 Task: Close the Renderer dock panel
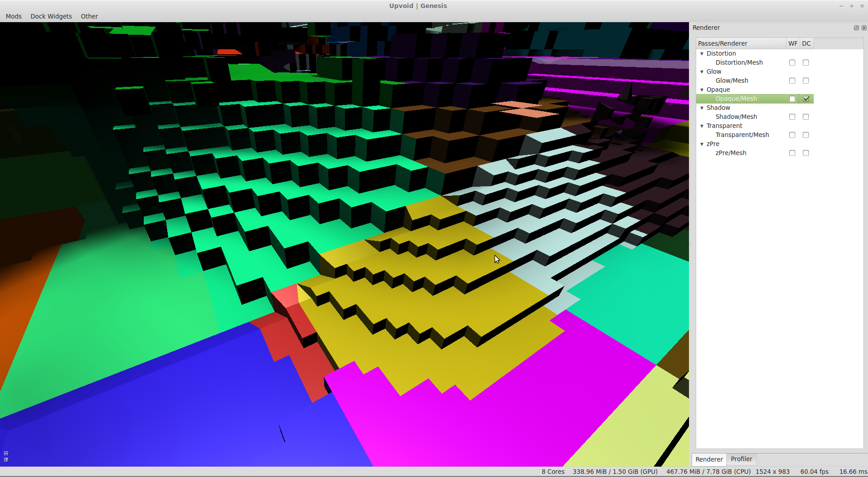(x=864, y=28)
